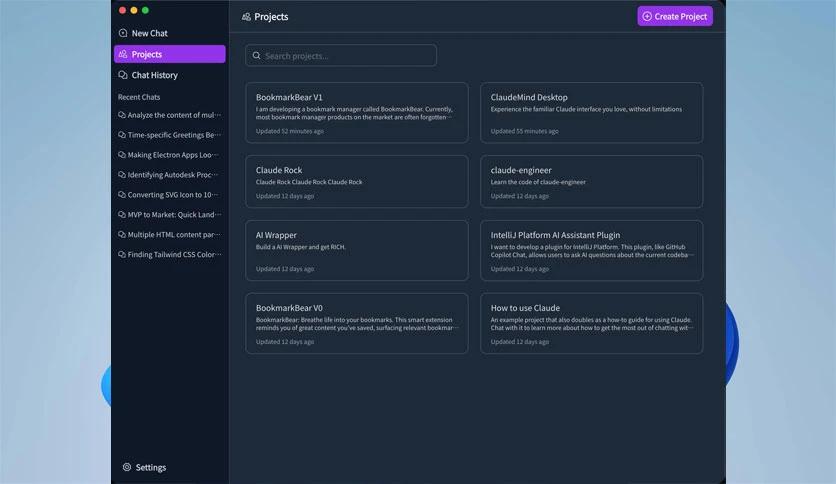Open recent chat 'Time-specific Greetings Be…'
This screenshot has height=484, width=836.
pyautogui.click(x=170, y=135)
